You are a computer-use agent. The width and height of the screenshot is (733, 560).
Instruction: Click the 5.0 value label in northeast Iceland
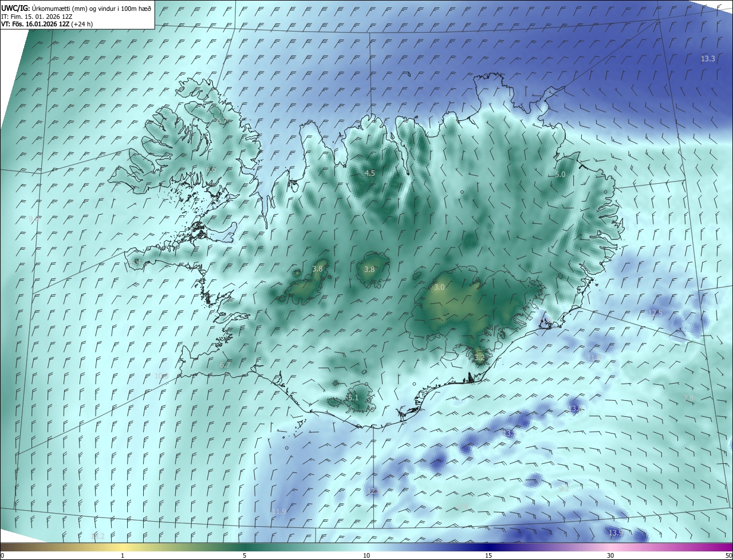point(560,174)
